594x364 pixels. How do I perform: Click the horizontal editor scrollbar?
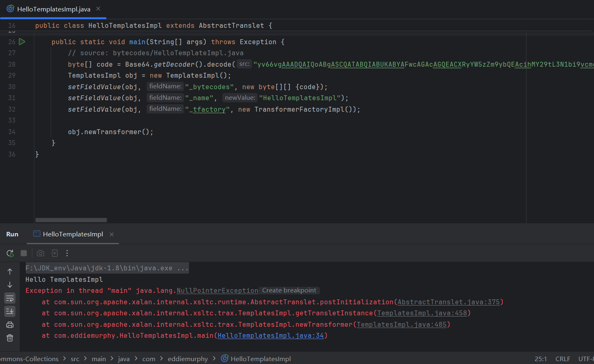tap(71, 220)
